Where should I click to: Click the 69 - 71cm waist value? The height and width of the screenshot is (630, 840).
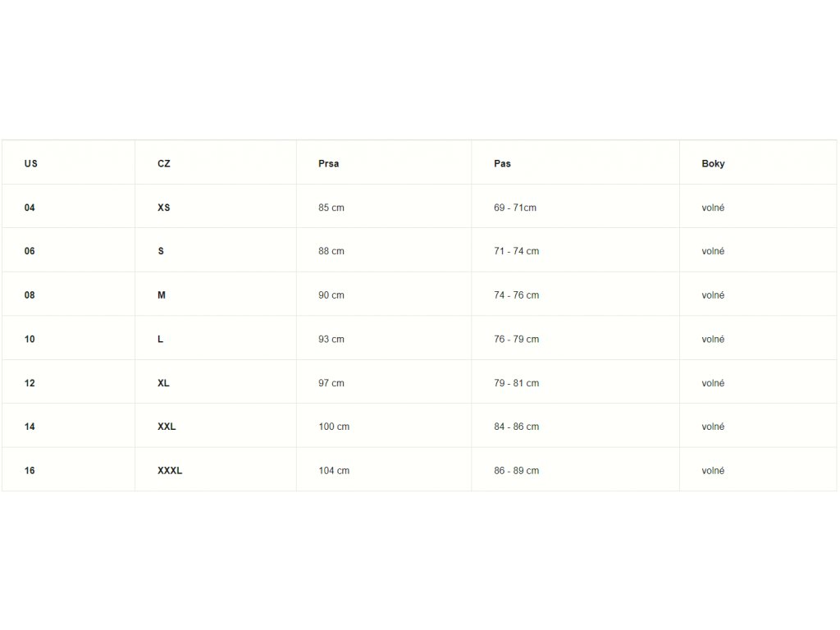coord(515,208)
